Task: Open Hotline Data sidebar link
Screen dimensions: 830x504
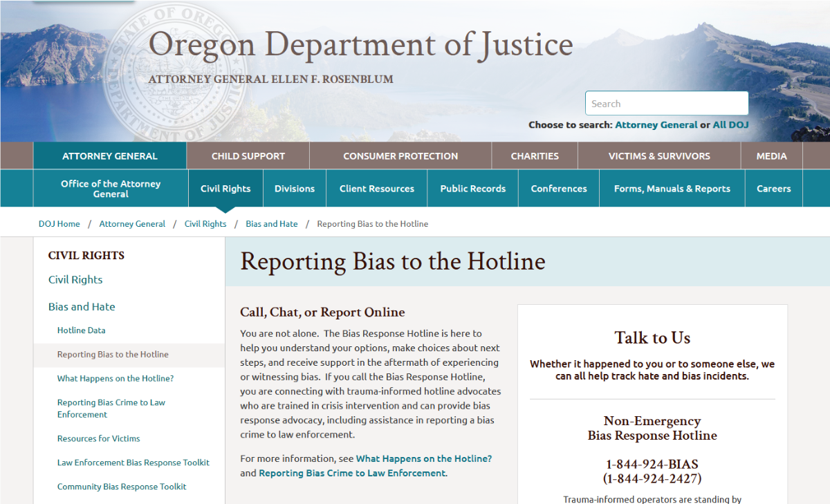Action: tap(82, 330)
